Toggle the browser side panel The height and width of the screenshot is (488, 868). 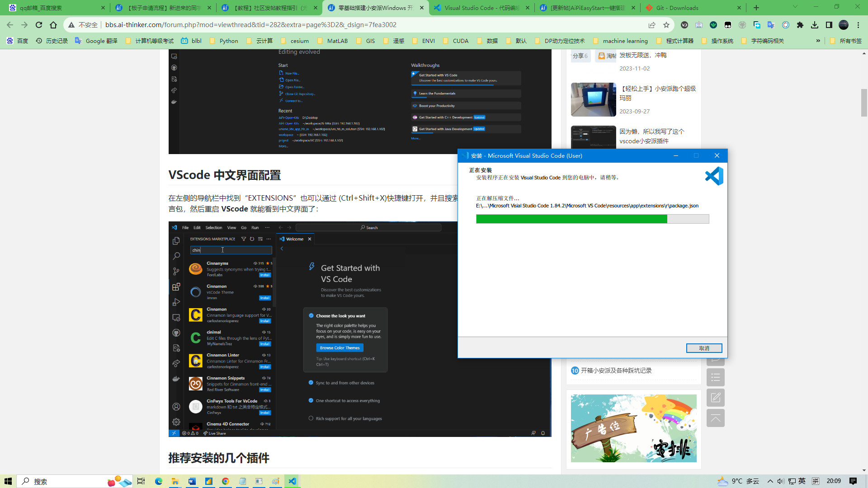(x=829, y=25)
